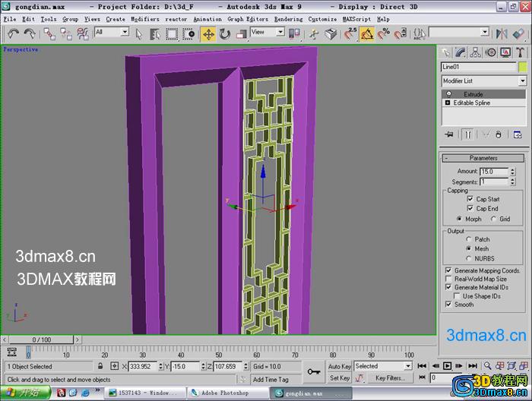Open the Display command panel tab

click(505, 52)
